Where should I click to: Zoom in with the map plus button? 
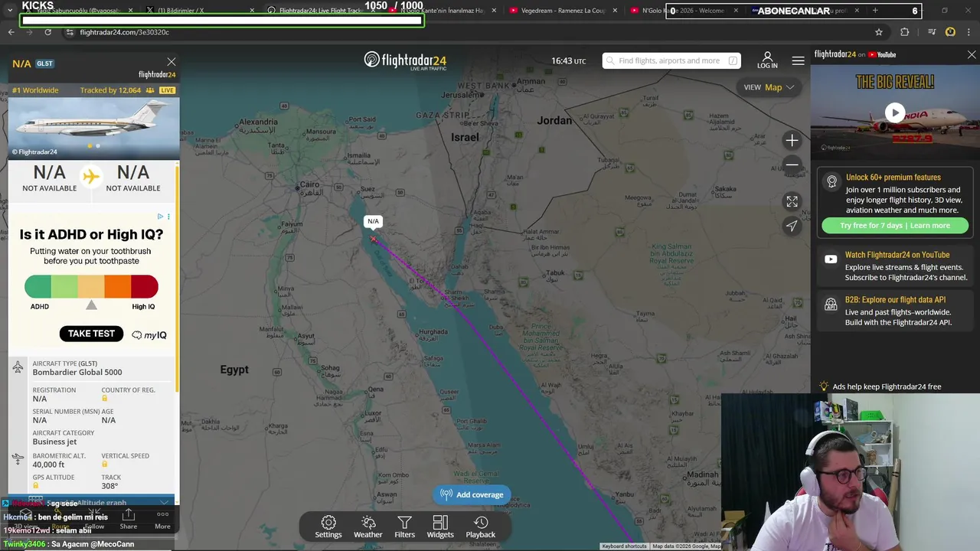[792, 140]
